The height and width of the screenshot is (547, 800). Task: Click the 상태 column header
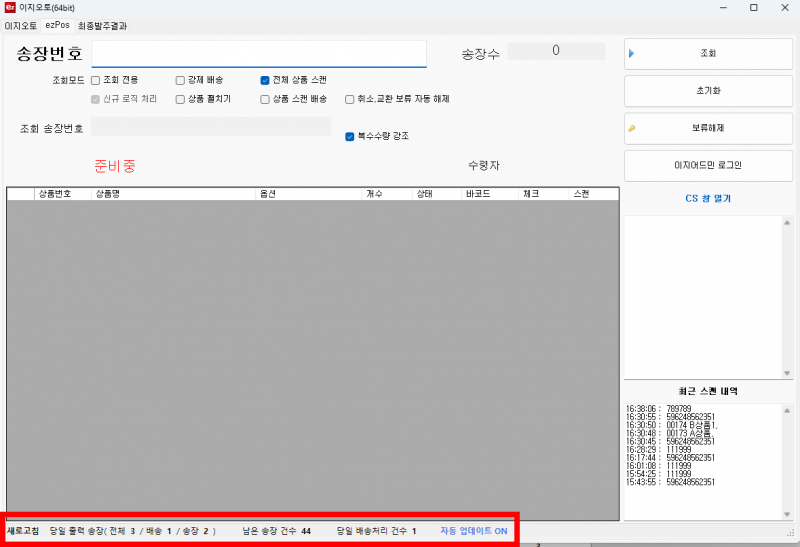coord(436,194)
